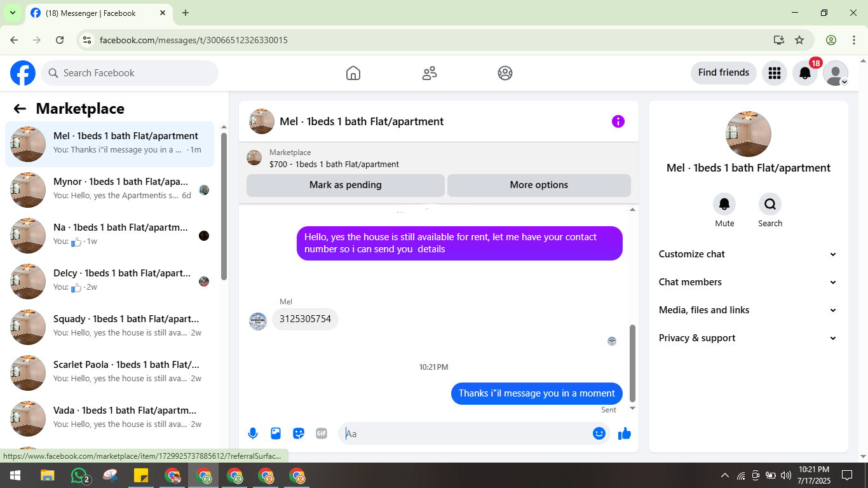Image resolution: width=868 pixels, height=488 pixels.
Task: Open Squady conversation in chat list
Action: point(109,327)
